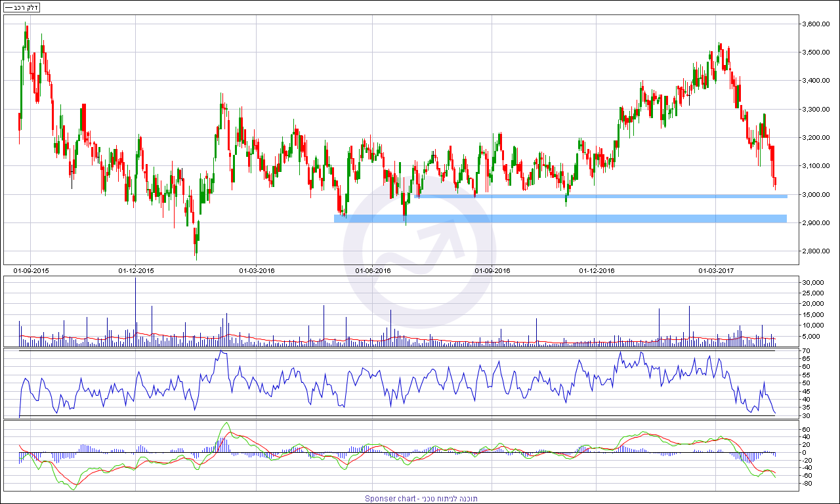Select the 01-12-2016 date label
This screenshot has width=840, height=504.
point(596,270)
